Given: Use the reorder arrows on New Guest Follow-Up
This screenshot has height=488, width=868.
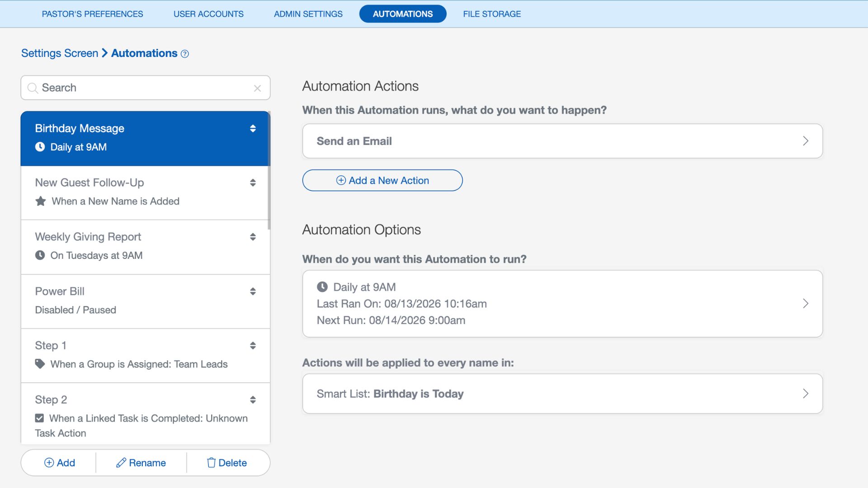Looking at the screenshot, I should pyautogui.click(x=253, y=183).
